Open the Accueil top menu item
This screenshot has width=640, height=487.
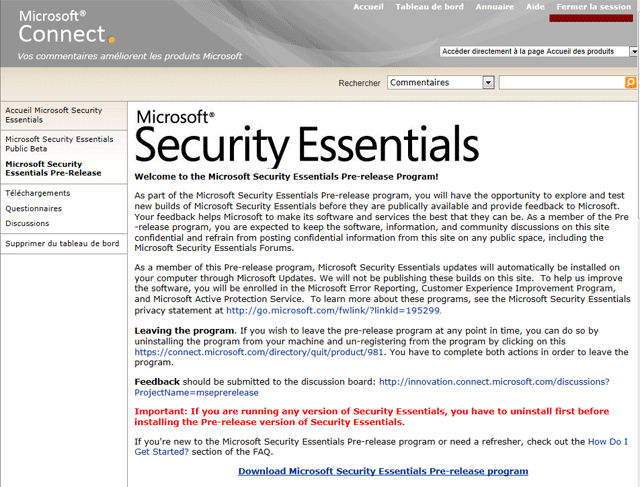point(369,7)
